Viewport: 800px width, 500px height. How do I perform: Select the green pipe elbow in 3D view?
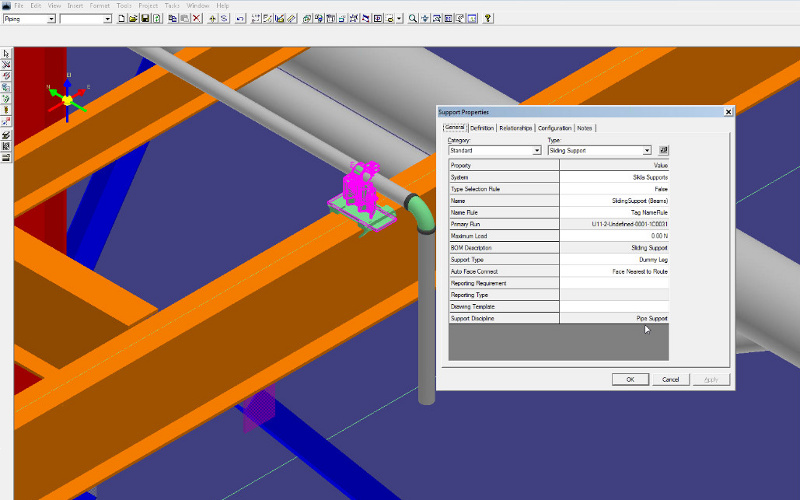[x=421, y=212]
